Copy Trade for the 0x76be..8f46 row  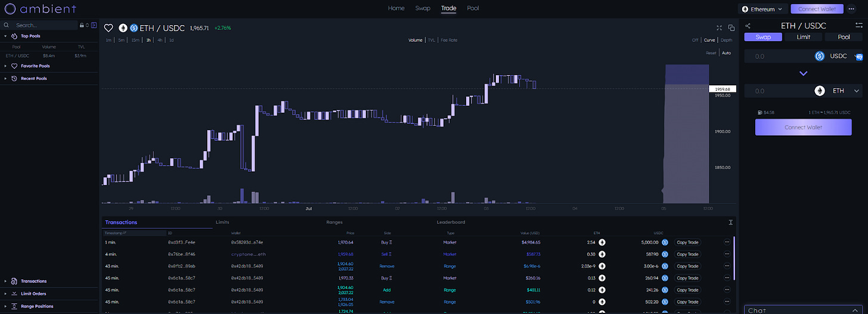point(687,254)
